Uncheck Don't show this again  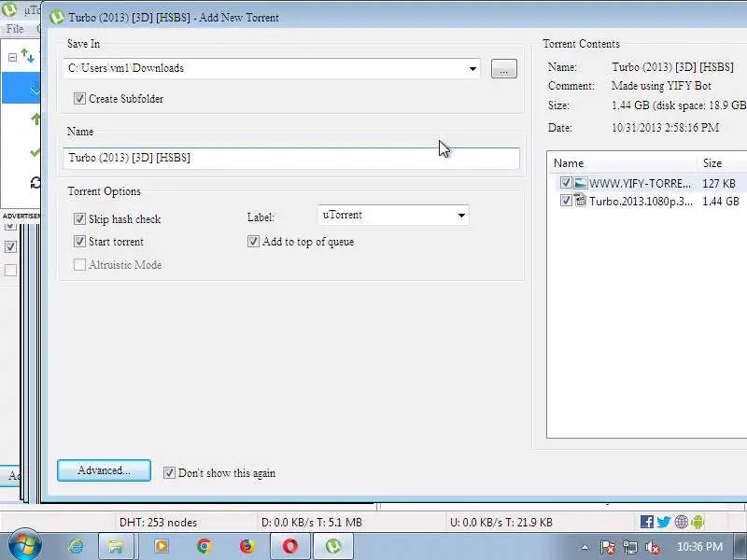tap(169, 473)
